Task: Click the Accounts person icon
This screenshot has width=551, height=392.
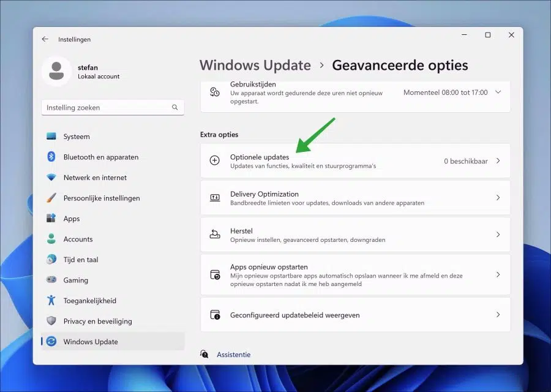Action: [x=51, y=239]
